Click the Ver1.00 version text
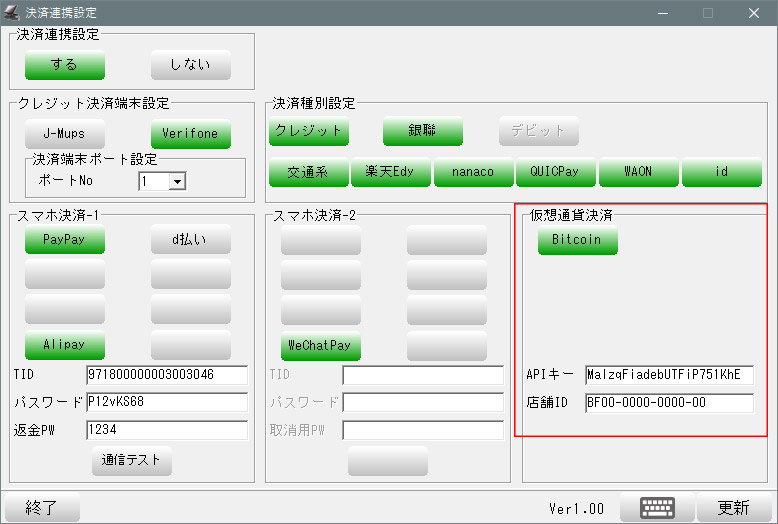 pyautogui.click(x=577, y=509)
